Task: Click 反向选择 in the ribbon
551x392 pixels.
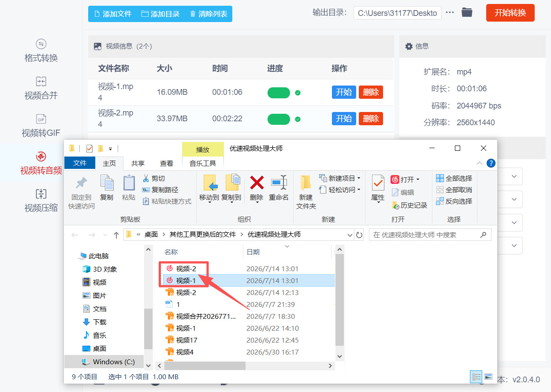Action: (454, 201)
